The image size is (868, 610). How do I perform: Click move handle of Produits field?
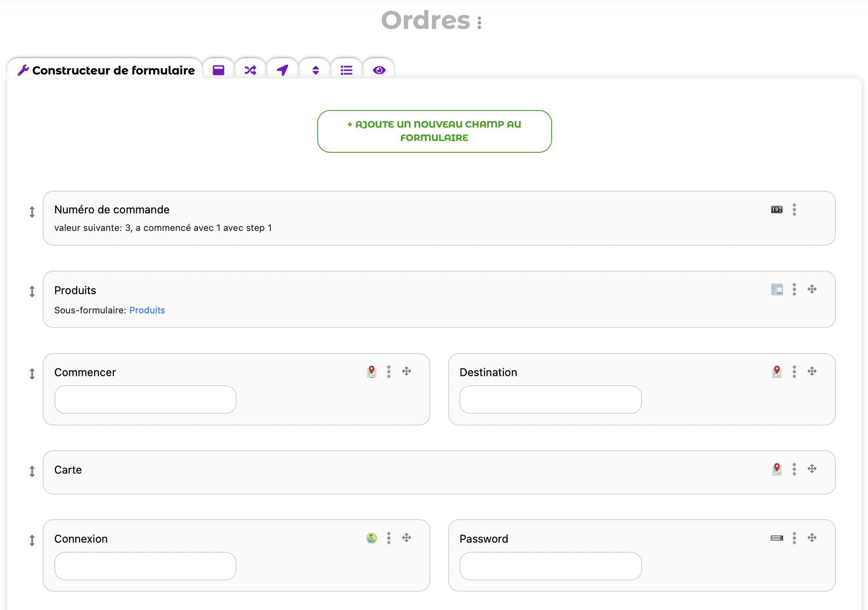(x=812, y=289)
